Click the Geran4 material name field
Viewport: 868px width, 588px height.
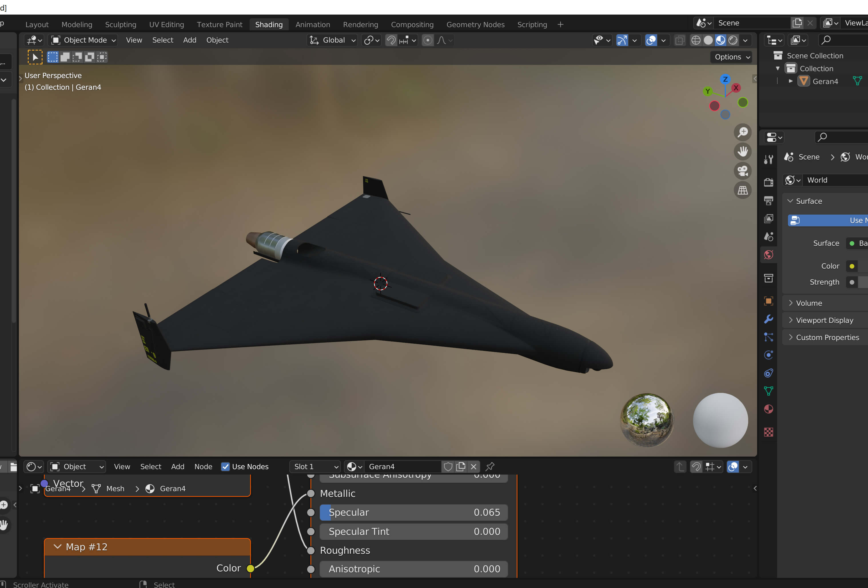(403, 467)
